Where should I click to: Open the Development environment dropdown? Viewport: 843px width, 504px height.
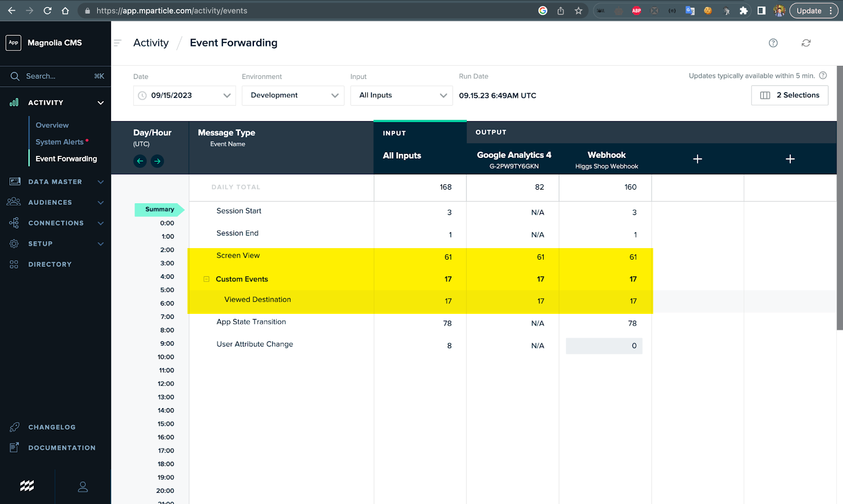[x=293, y=95]
